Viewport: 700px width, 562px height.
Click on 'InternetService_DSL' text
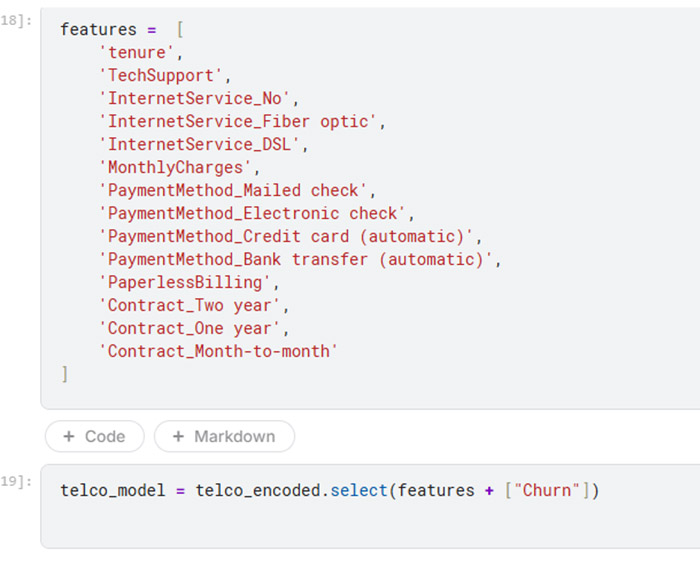(x=201, y=144)
